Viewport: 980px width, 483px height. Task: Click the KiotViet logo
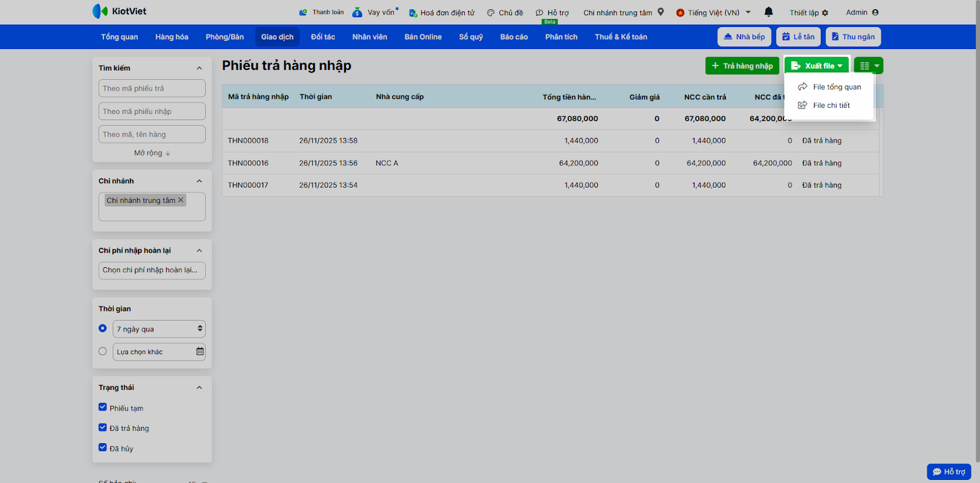[119, 11]
